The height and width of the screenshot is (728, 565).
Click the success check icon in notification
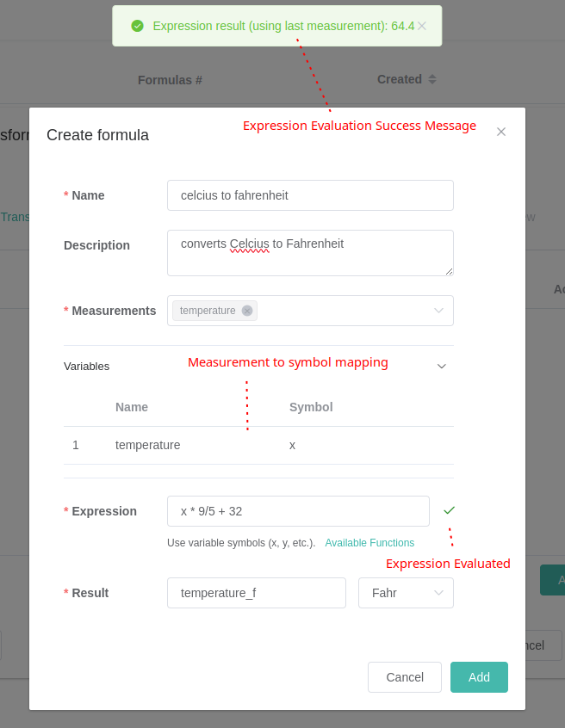pyautogui.click(x=138, y=26)
